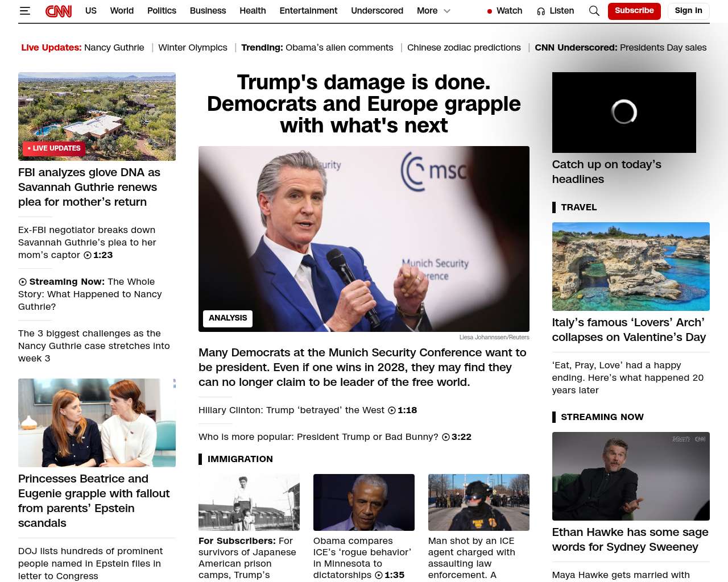Open the Politics section

(x=162, y=11)
